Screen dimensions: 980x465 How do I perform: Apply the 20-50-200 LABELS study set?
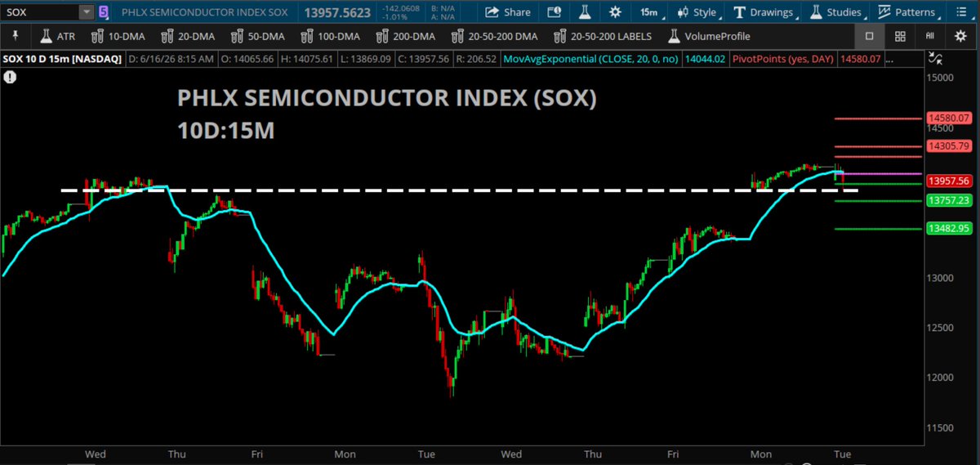(603, 36)
